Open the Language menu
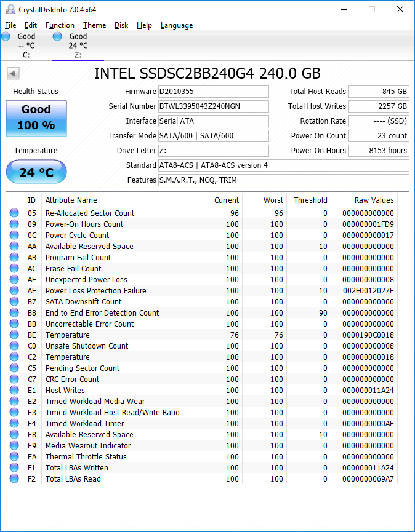The height and width of the screenshot is (532, 415). coord(177,25)
